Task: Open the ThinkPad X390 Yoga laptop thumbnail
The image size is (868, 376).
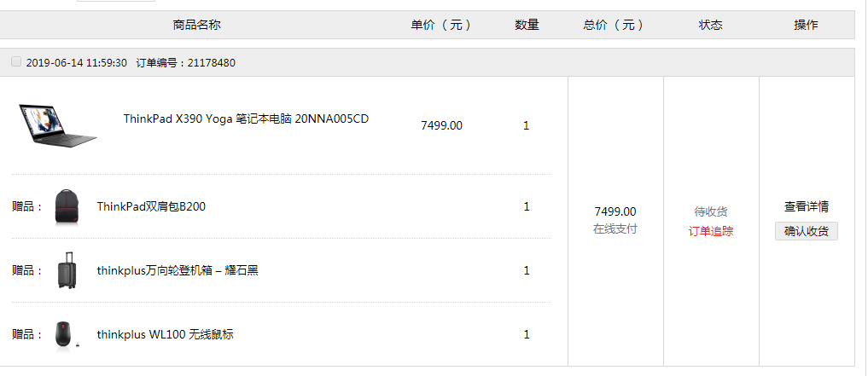Action: (x=57, y=125)
